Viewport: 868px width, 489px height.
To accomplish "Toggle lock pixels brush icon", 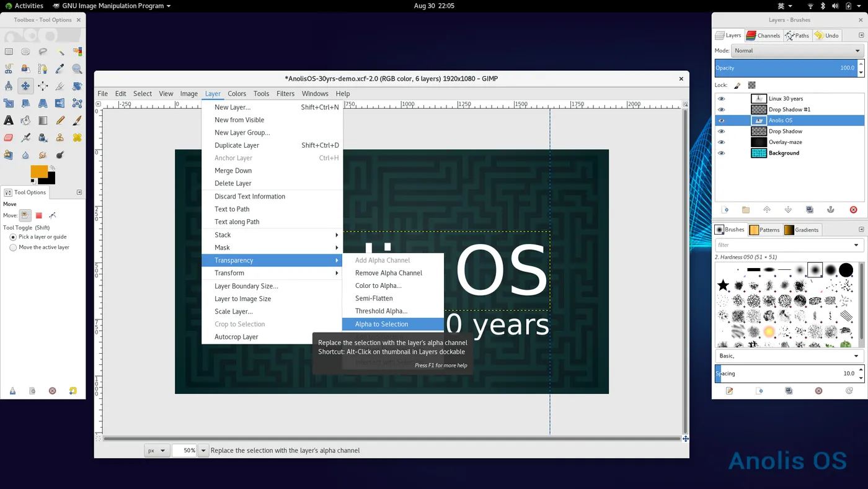I will click(x=737, y=85).
